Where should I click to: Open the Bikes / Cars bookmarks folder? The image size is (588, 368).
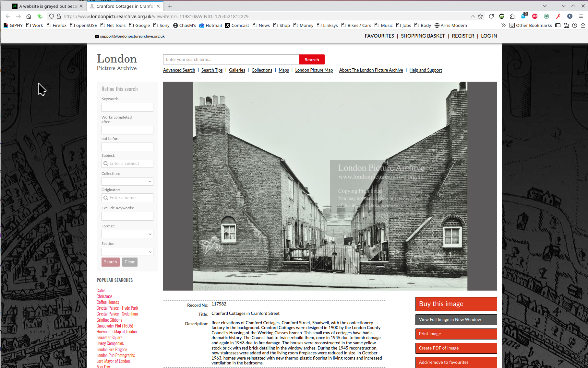[356, 25]
